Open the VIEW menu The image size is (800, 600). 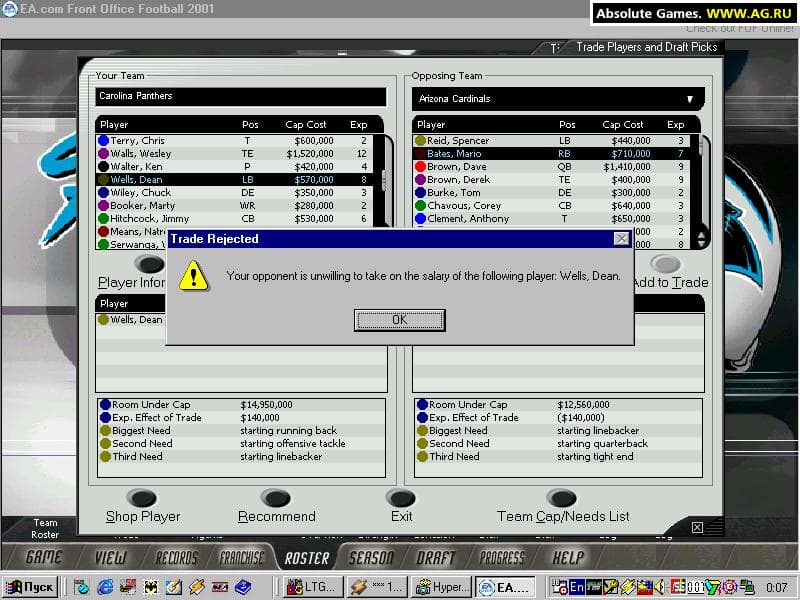click(x=110, y=558)
